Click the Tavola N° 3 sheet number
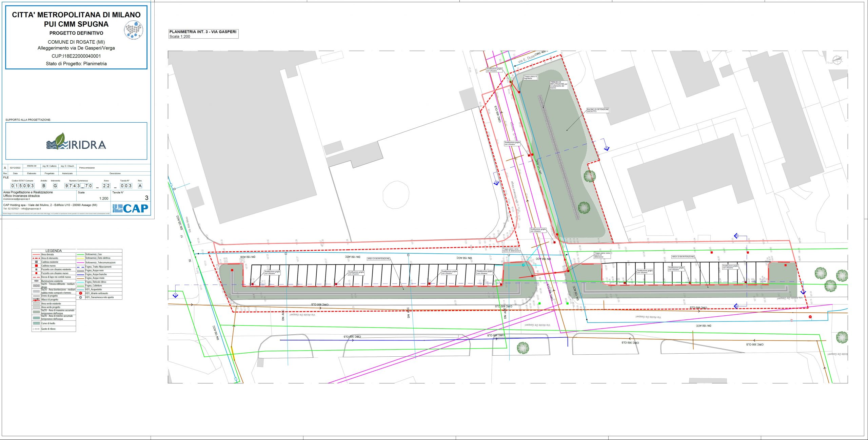The height and width of the screenshot is (440, 868). pyautogui.click(x=146, y=198)
